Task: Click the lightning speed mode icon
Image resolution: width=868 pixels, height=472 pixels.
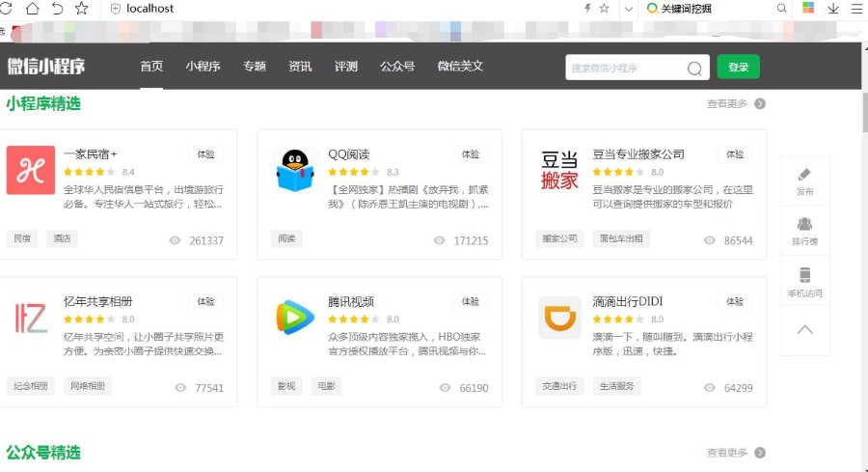Action: point(587,9)
